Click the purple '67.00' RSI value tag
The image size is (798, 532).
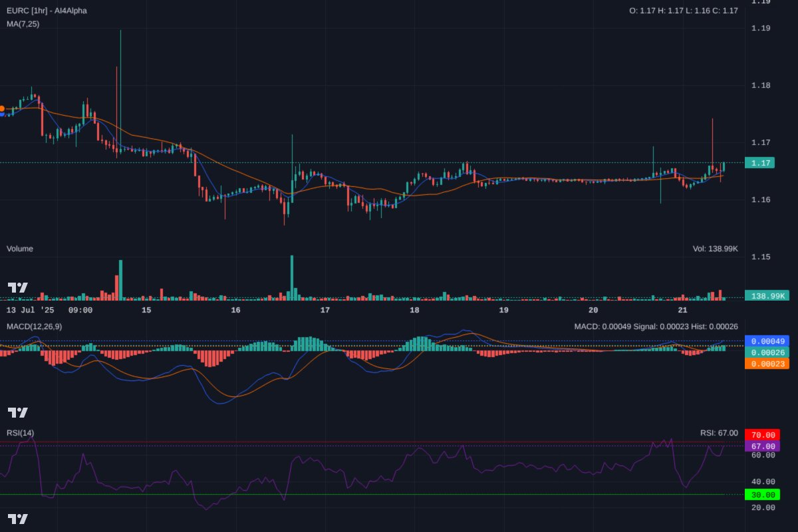[763, 446]
